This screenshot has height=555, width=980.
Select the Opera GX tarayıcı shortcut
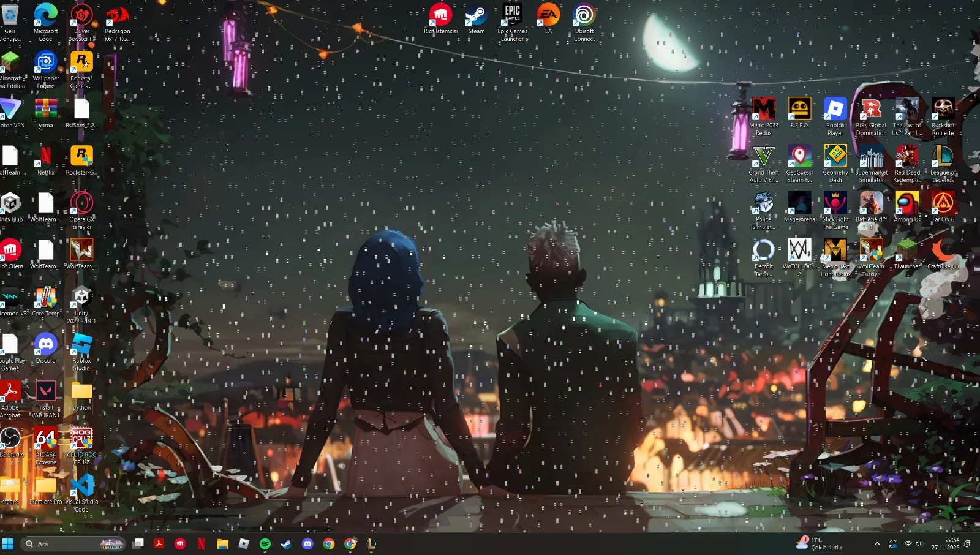81,210
